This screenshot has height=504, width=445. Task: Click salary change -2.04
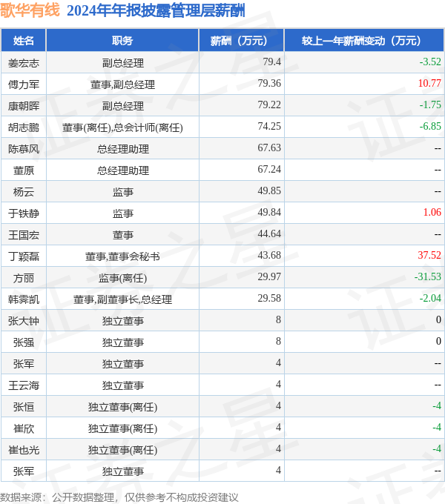(x=430, y=298)
